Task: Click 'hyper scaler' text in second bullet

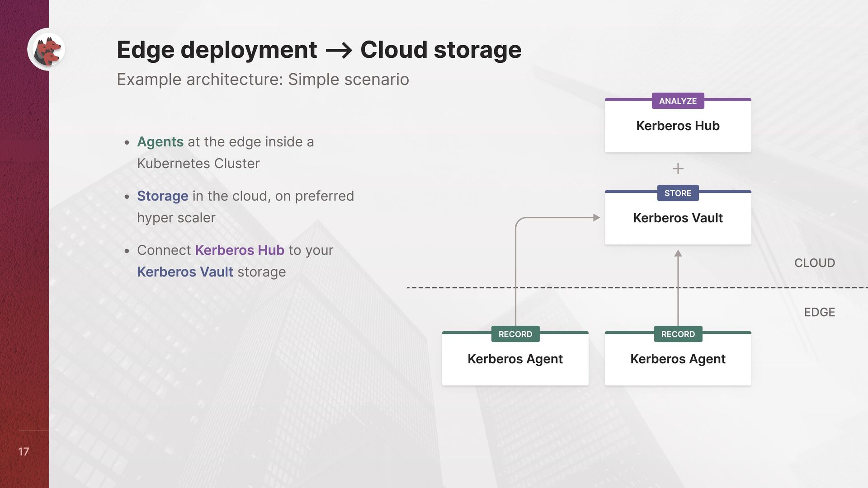Action: pos(176,218)
